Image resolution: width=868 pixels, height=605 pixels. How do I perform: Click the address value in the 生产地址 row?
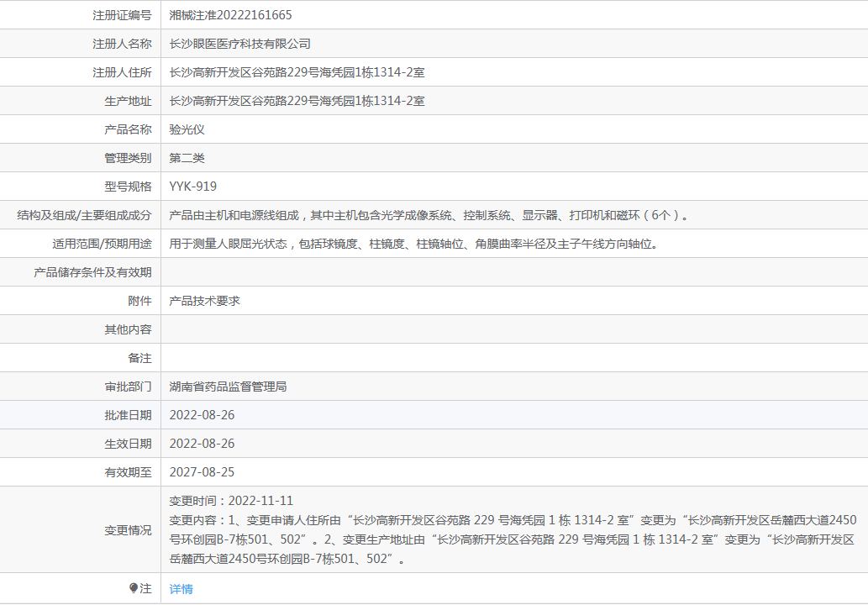[x=297, y=102]
